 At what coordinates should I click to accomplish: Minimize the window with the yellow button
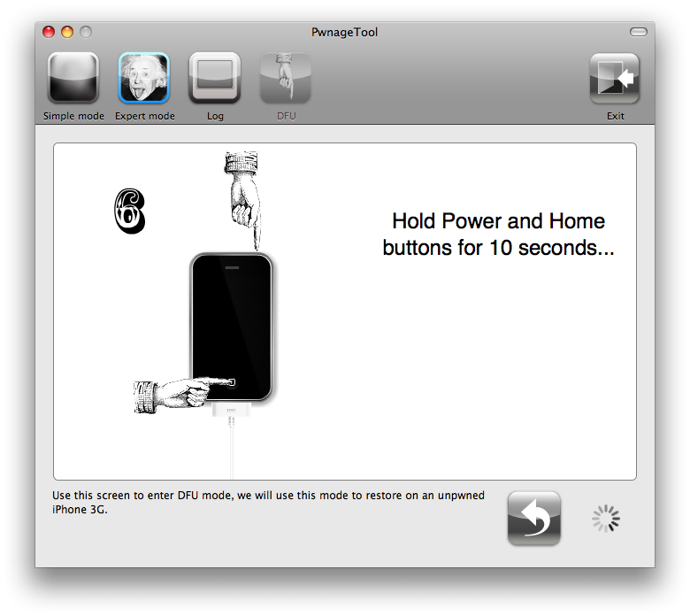(67, 32)
